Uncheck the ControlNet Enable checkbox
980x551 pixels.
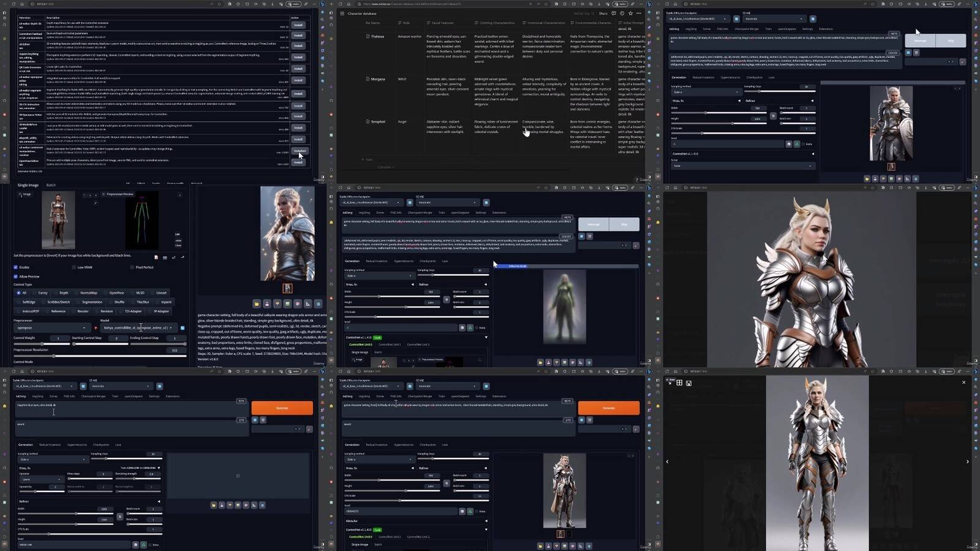[x=16, y=267]
